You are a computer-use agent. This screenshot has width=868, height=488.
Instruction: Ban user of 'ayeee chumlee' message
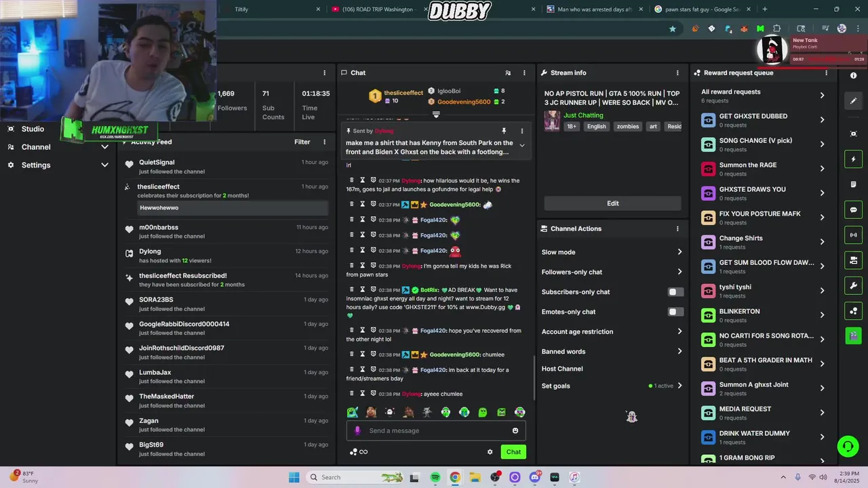(374, 393)
